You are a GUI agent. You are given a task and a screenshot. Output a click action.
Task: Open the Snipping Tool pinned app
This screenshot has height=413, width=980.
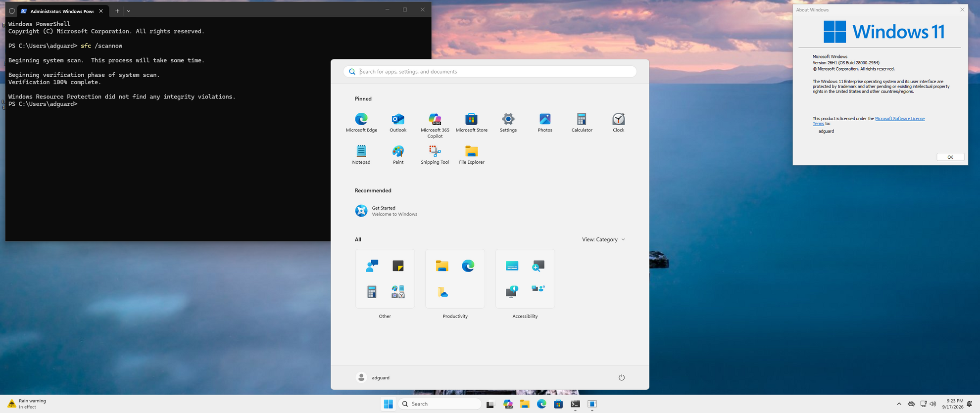(x=435, y=155)
